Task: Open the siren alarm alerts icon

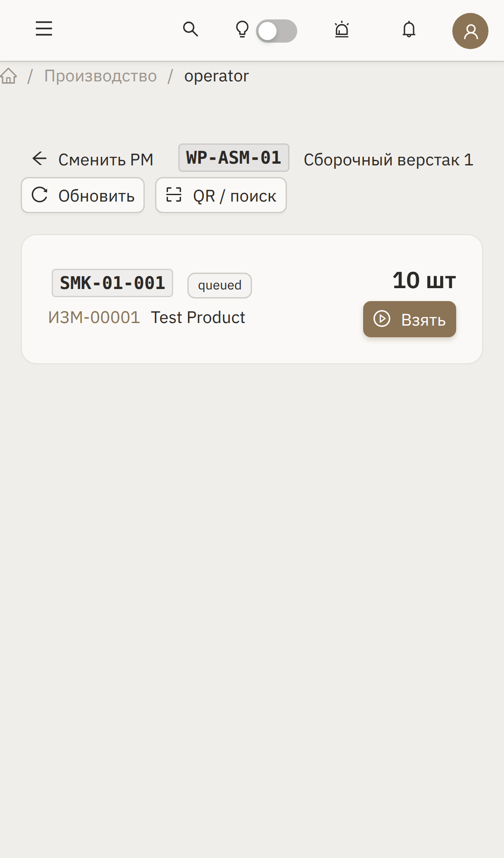Action: (x=342, y=29)
